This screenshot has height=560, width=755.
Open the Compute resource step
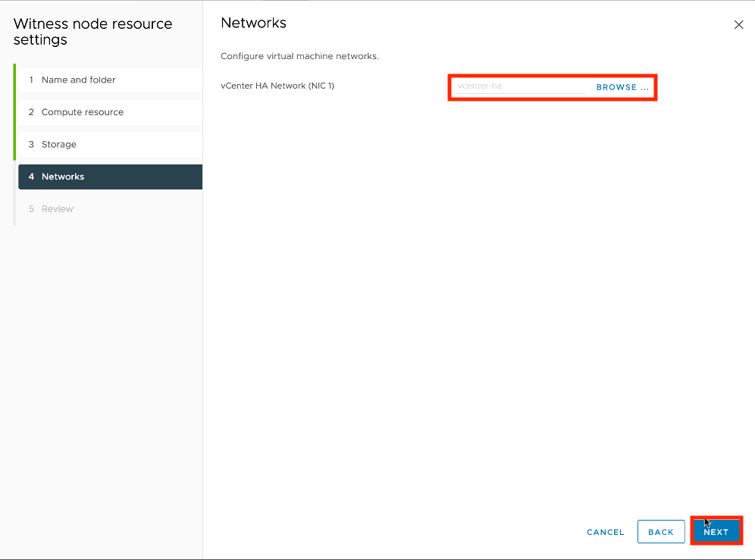(x=82, y=112)
